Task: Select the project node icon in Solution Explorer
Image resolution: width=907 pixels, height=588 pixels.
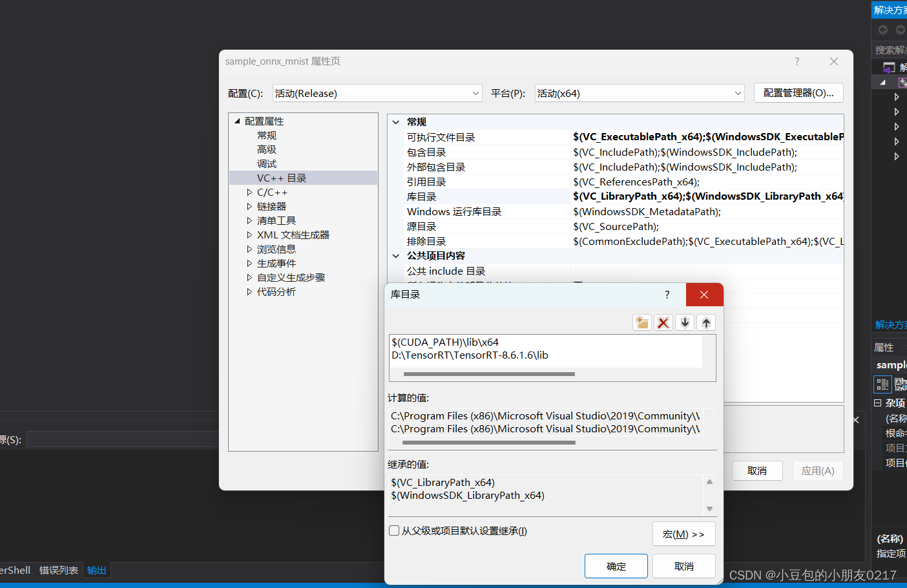Action: (902, 82)
